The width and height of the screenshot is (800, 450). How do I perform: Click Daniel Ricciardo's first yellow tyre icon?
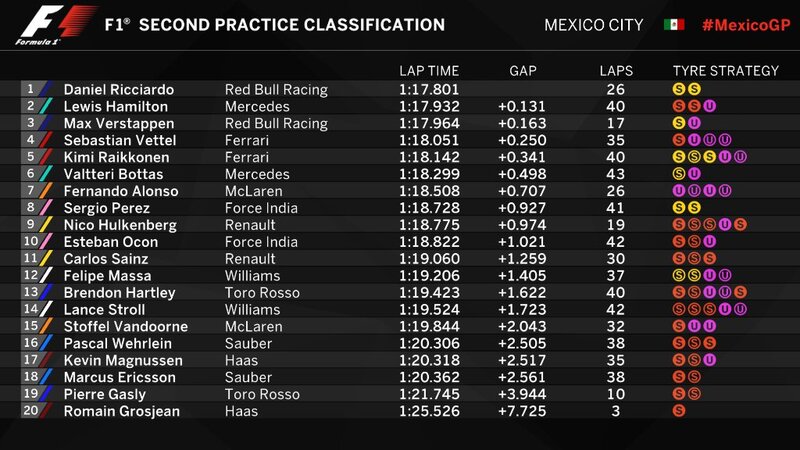pyautogui.click(x=680, y=89)
